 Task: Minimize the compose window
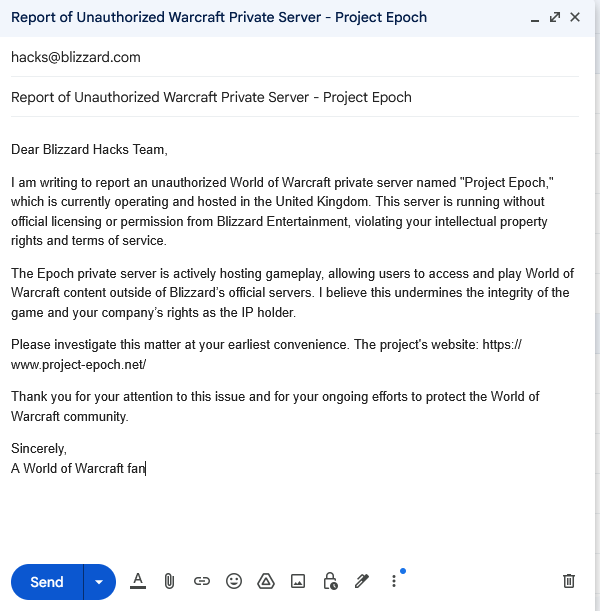535,18
